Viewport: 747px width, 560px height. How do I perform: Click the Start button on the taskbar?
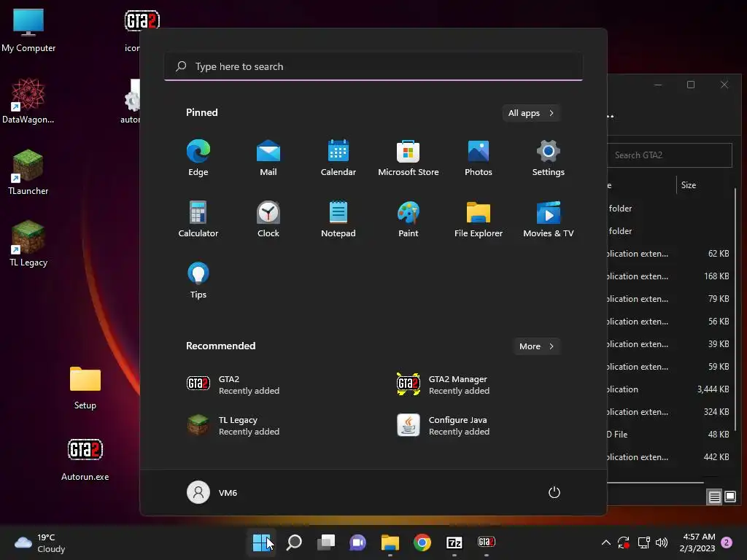262,542
